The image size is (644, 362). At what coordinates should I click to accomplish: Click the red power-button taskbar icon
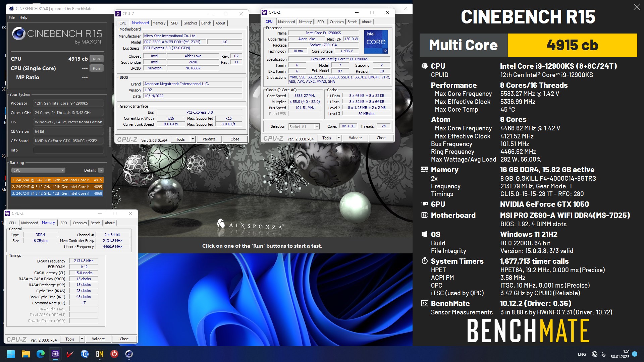[114, 354]
